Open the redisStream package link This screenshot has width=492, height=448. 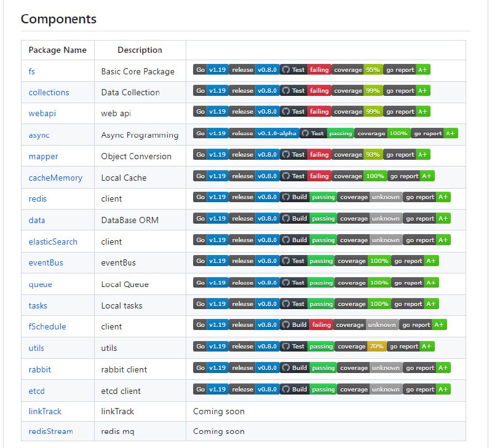[x=50, y=431]
